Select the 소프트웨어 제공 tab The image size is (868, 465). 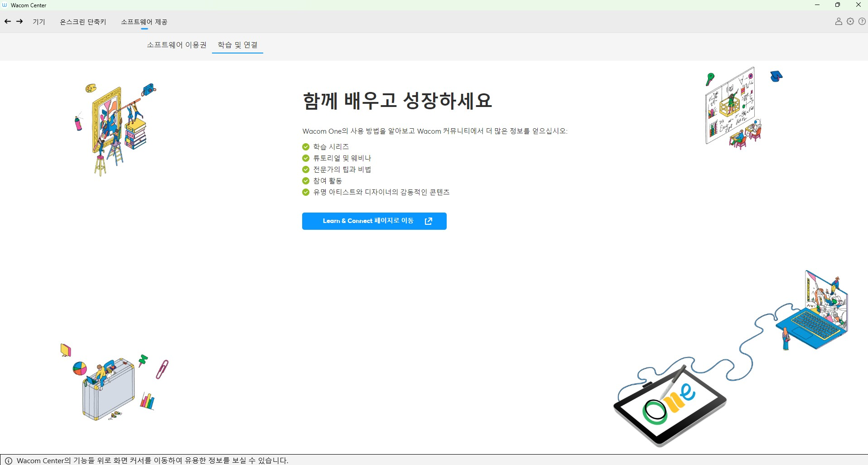tap(144, 22)
